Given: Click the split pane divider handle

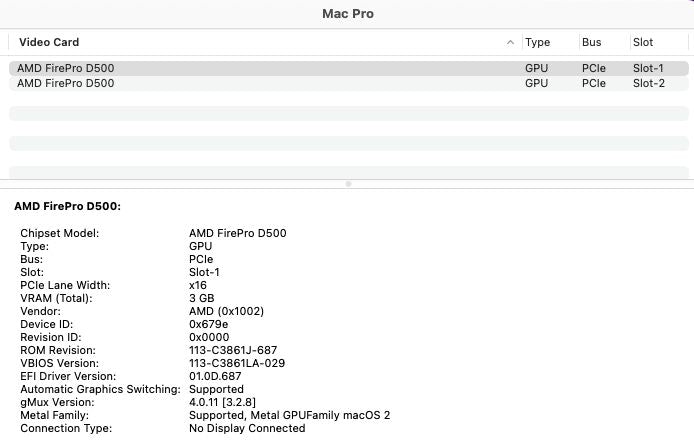Looking at the screenshot, I should tap(347, 184).
